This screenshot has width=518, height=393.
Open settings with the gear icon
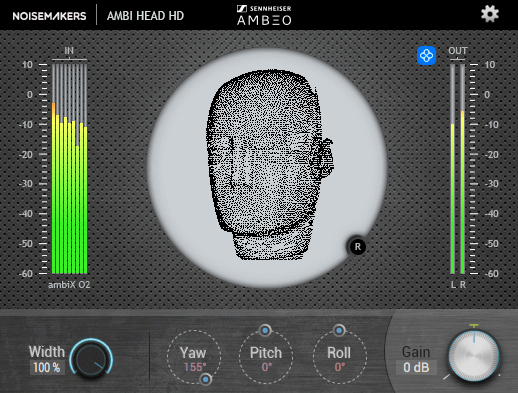tap(490, 14)
